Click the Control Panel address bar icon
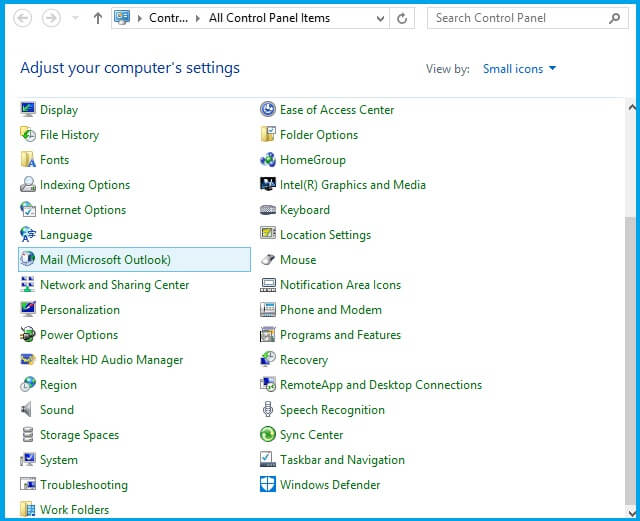The height and width of the screenshot is (521, 640). 122,18
